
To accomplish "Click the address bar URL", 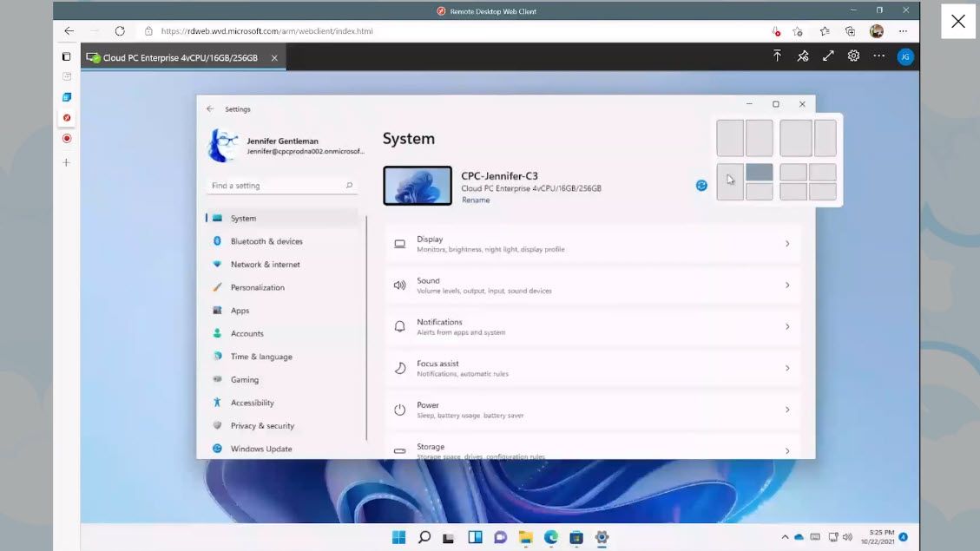I will [266, 30].
